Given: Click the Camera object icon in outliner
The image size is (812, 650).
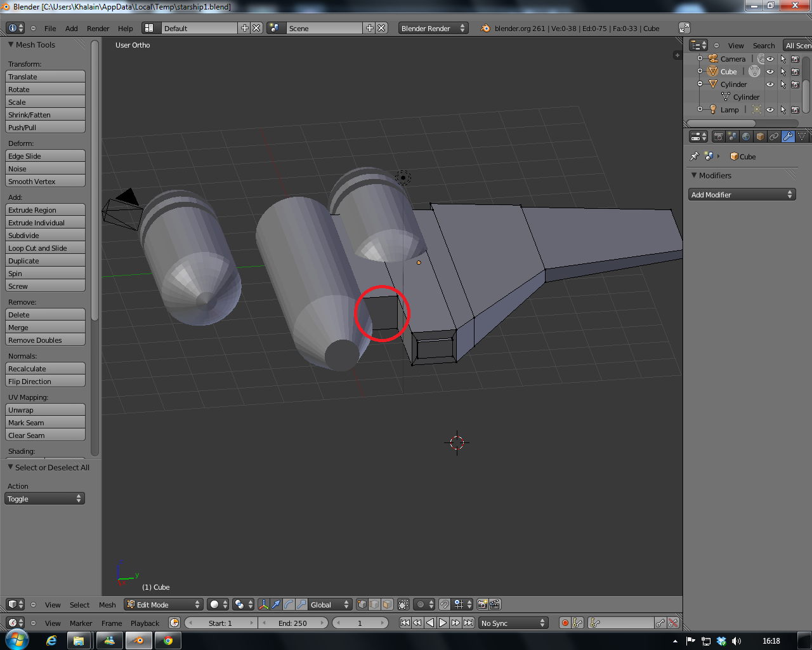Looking at the screenshot, I should coord(713,58).
